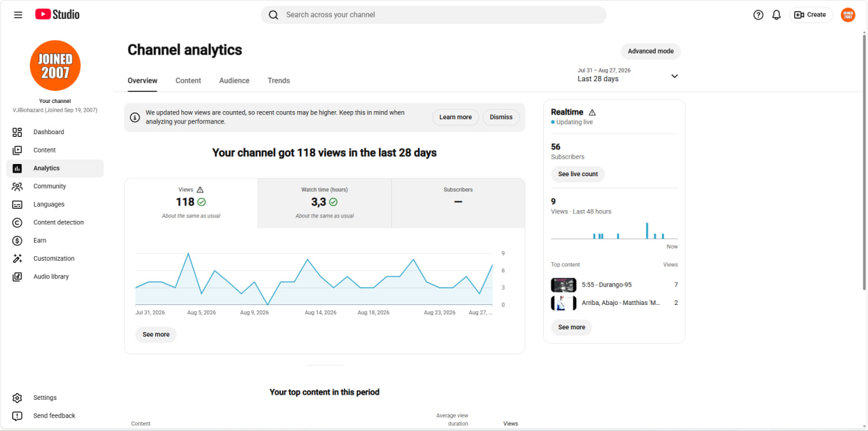Open the account avatar in top bar
The image size is (868, 431).
point(848,15)
